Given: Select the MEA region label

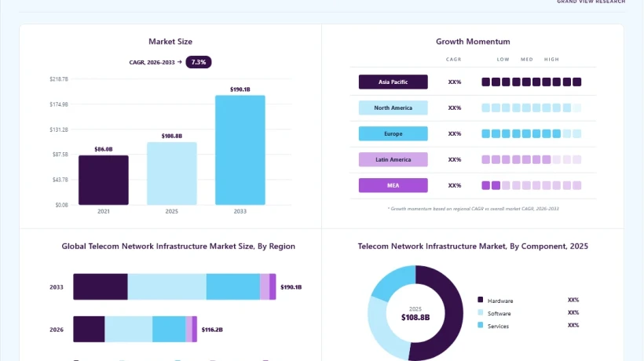Looking at the screenshot, I should [393, 185].
